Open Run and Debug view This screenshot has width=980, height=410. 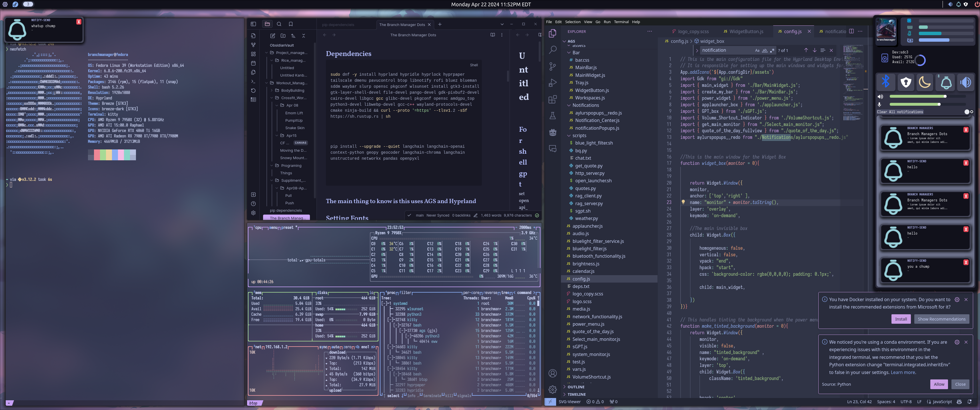coord(552,83)
